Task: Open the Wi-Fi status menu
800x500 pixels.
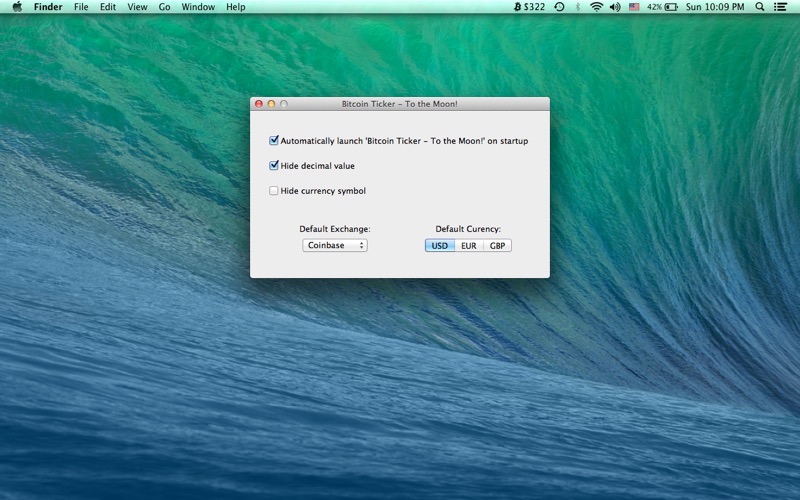Action: click(596, 7)
